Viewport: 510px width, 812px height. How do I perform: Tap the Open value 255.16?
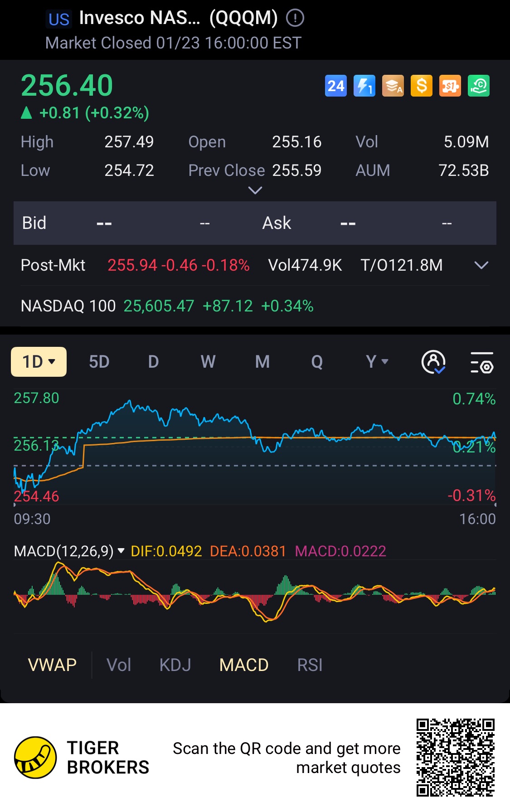[297, 142]
